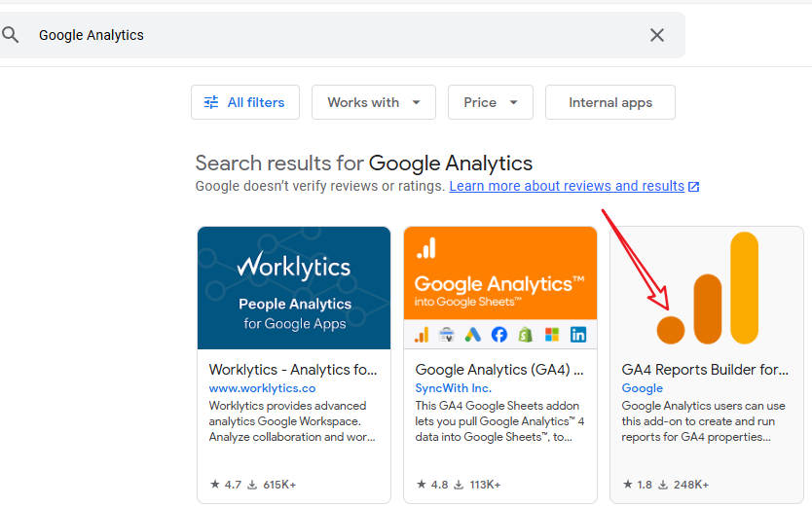Open the GA4 Reports Builder logo thumbnail
The image size is (812, 507).
click(x=707, y=288)
